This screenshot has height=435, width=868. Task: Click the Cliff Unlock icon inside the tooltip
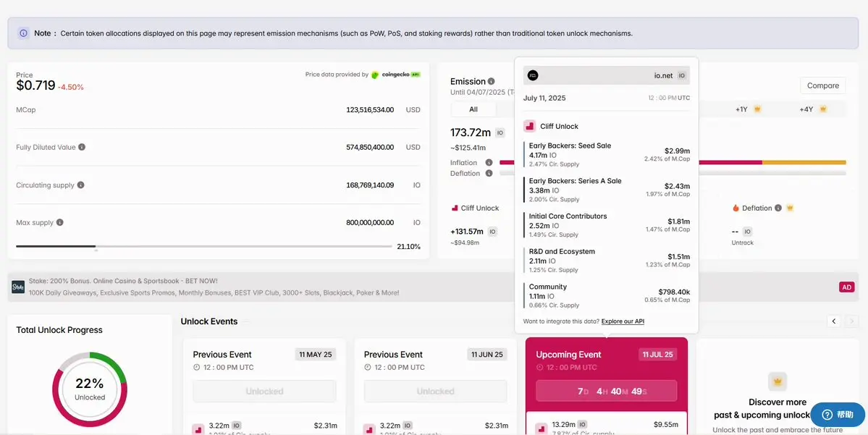(529, 126)
